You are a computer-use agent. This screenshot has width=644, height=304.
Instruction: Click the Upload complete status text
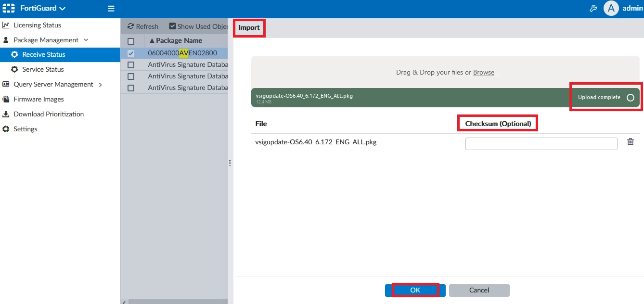pyautogui.click(x=599, y=97)
